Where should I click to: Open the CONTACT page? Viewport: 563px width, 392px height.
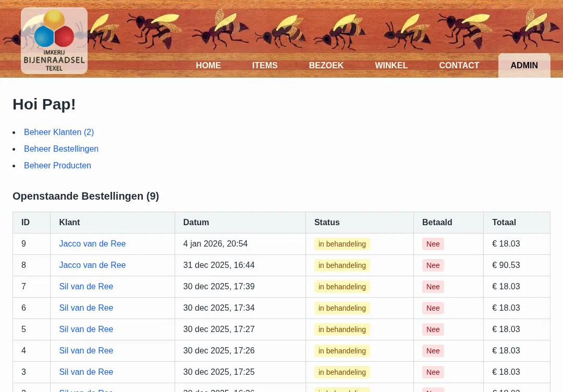tap(459, 65)
